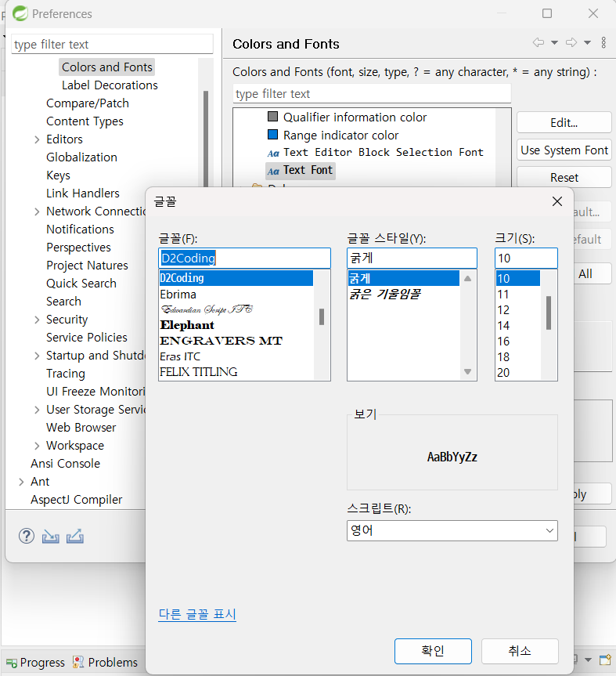This screenshot has width=616, height=676.
Task: Click the style list scroll-down arrow
Action: pyautogui.click(x=467, y=371)
